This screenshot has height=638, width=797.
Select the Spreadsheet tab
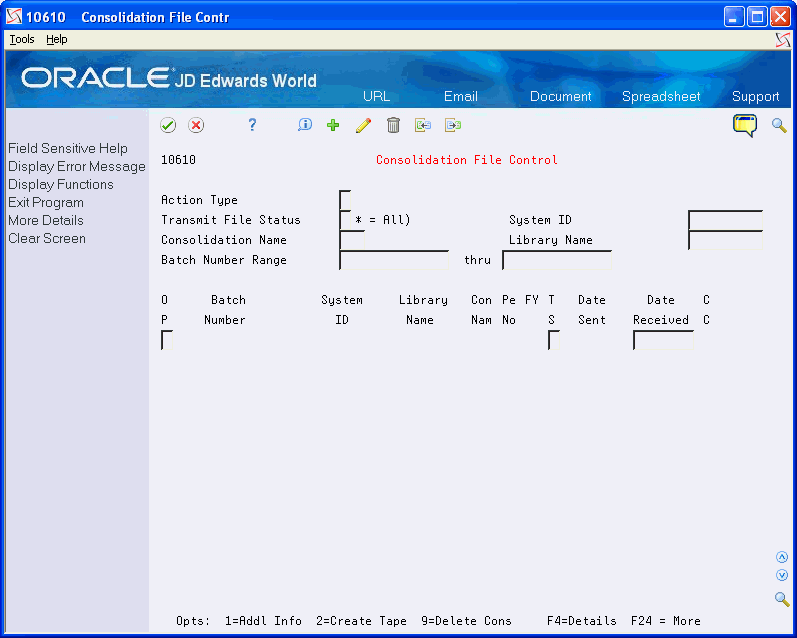point(661,96)
